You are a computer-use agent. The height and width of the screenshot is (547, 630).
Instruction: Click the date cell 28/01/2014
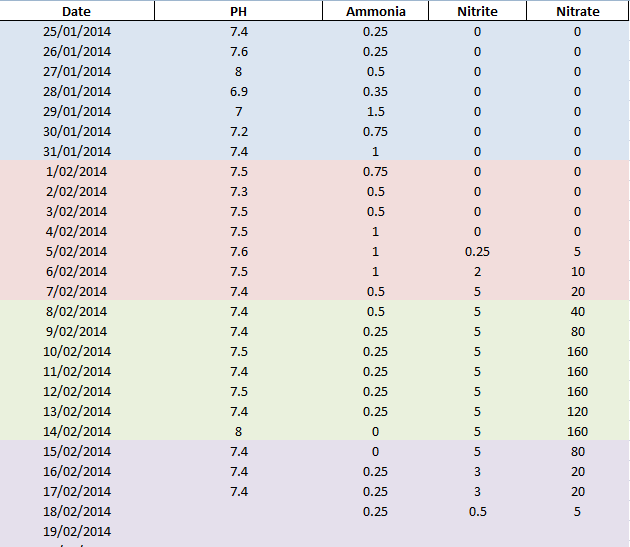pyautogui.click(x=77, y=92)
